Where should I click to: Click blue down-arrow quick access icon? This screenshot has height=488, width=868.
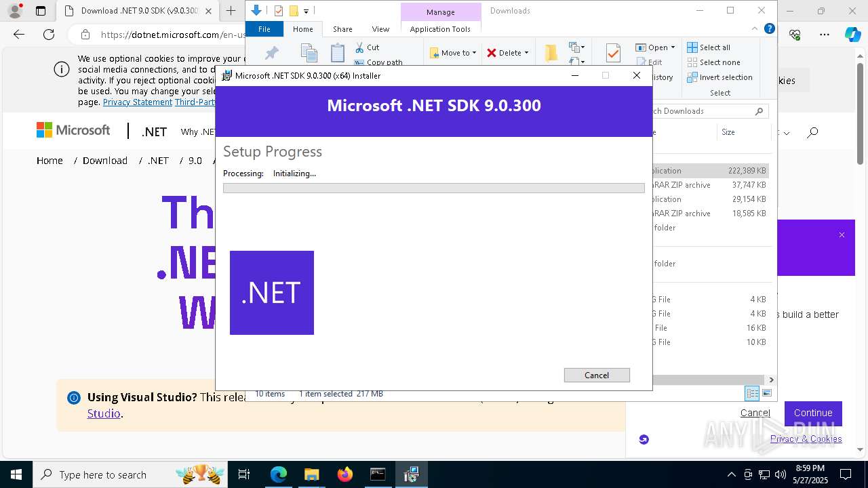(x=256, y=10)
